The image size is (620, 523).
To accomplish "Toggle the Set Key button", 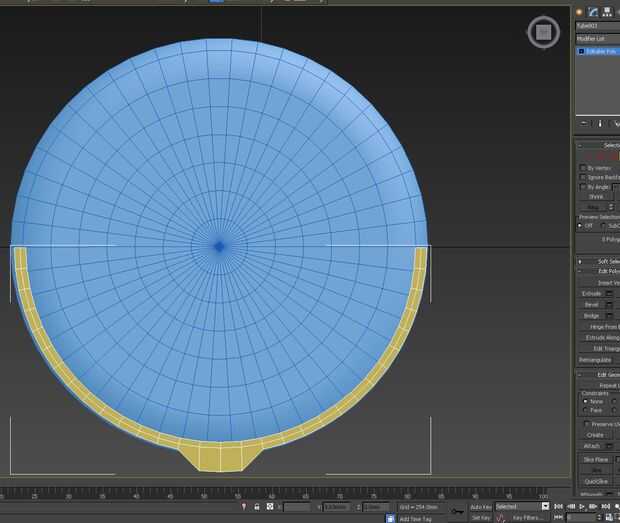I will [x=481, y=517].
